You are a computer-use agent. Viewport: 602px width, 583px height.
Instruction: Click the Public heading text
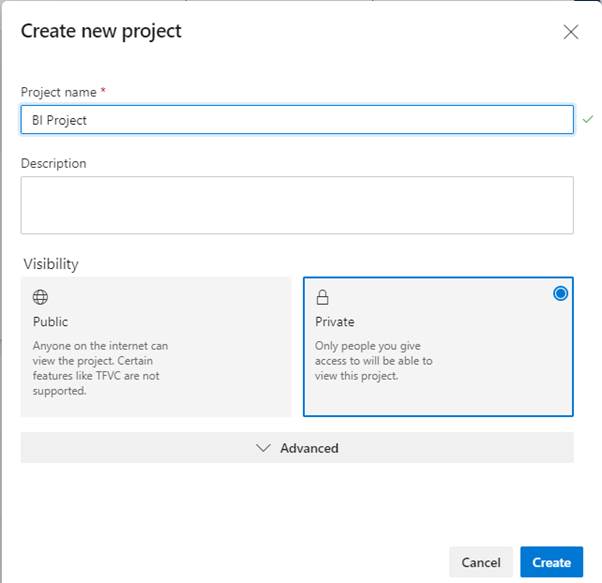pyautogui.click(x=50, y=322)
